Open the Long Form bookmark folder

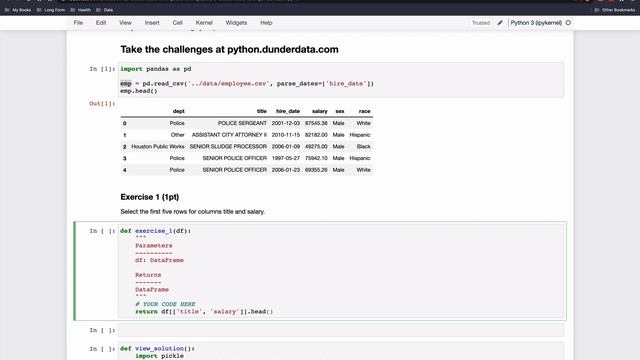point(51,10)
